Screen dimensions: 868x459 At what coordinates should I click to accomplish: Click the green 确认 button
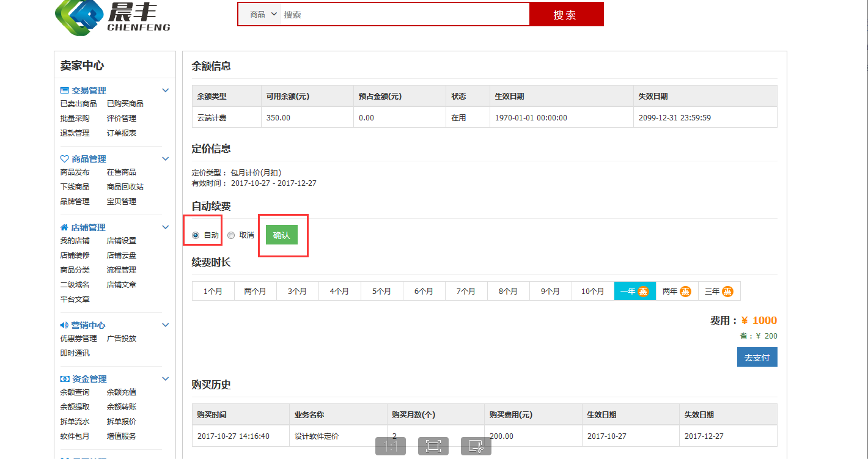(x=282, y=235)
